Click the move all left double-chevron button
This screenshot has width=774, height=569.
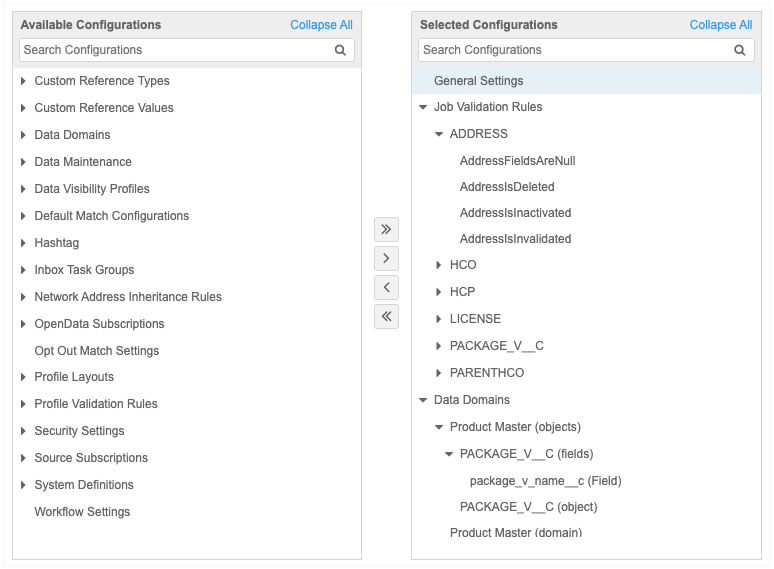tap(386, 317)
